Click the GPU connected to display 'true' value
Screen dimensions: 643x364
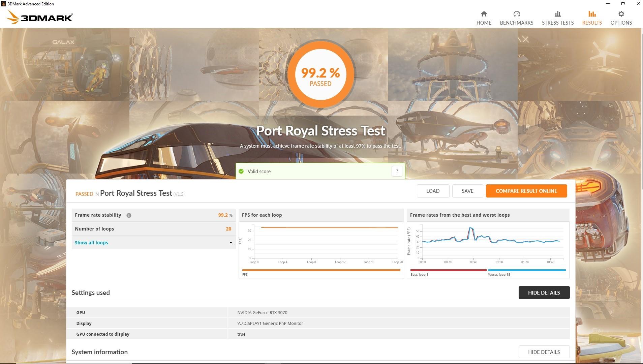point(241,334)
